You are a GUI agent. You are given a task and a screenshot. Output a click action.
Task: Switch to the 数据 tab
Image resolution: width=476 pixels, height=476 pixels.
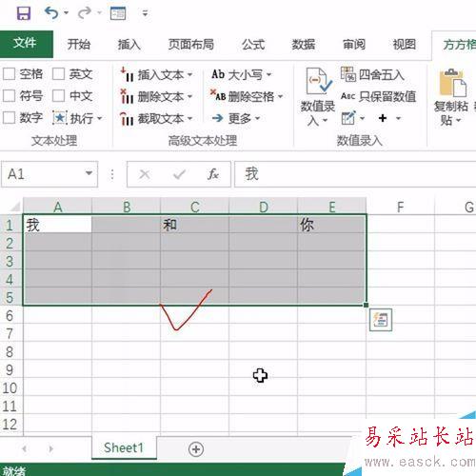(x=304, y=45)
